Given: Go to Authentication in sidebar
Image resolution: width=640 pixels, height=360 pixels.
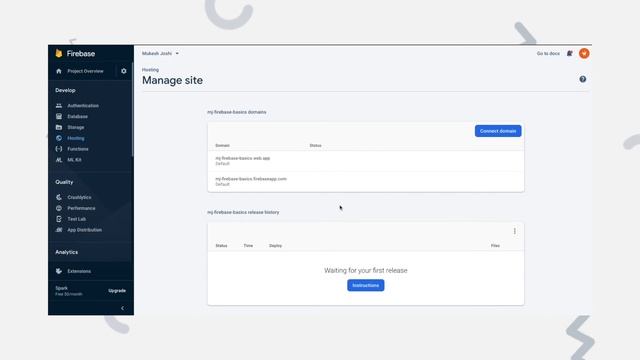Looking at the screenshot, I should pyautogui.click(x=83, y=106).
